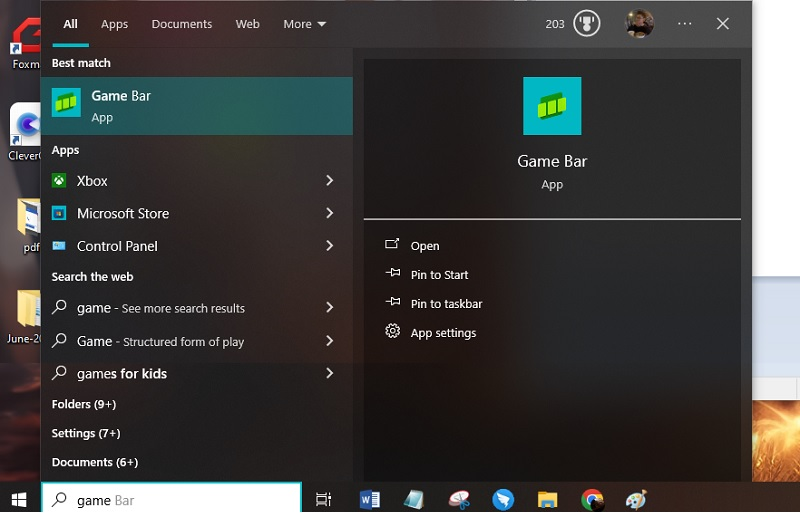This screenshot has height=513, width=800.
Task: Select the All search tab
Action: [x=70, y=24]
